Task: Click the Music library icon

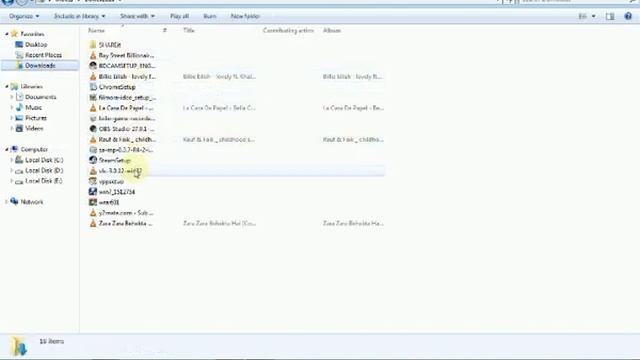Action: [x=19, y=107]
